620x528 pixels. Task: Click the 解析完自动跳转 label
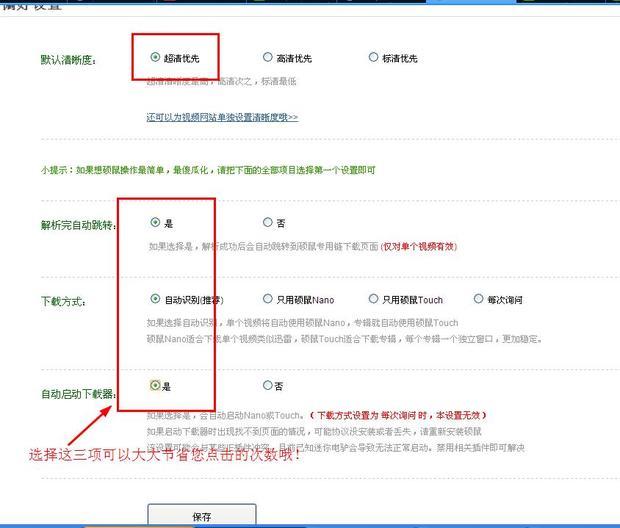coord(78,224)
